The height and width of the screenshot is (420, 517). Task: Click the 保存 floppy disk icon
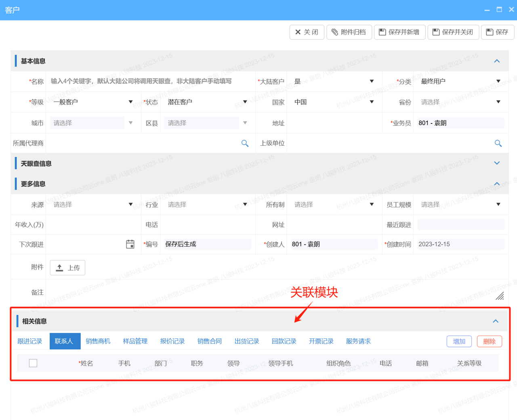(490, 32)
